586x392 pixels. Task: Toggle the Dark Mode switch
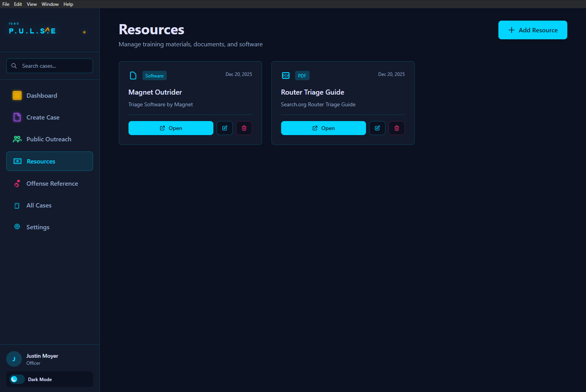[x=17, y=379]
